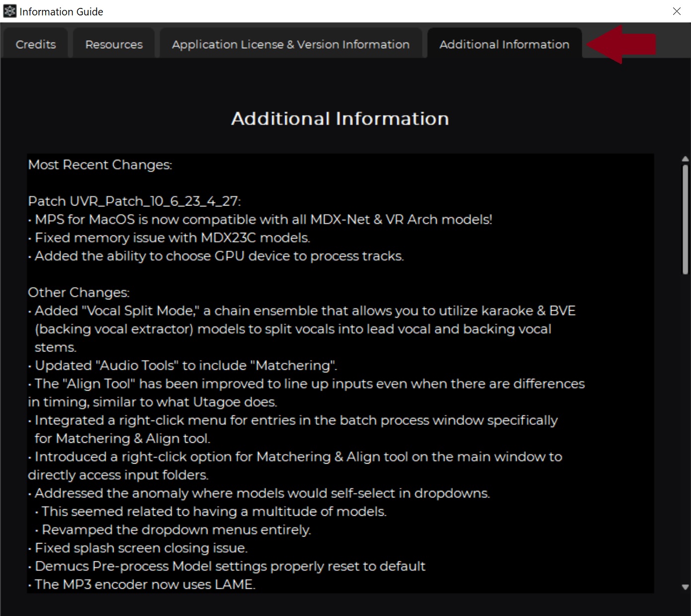Close the Information Guide window
Screen dimensions: 691x616
pos(677,11)
